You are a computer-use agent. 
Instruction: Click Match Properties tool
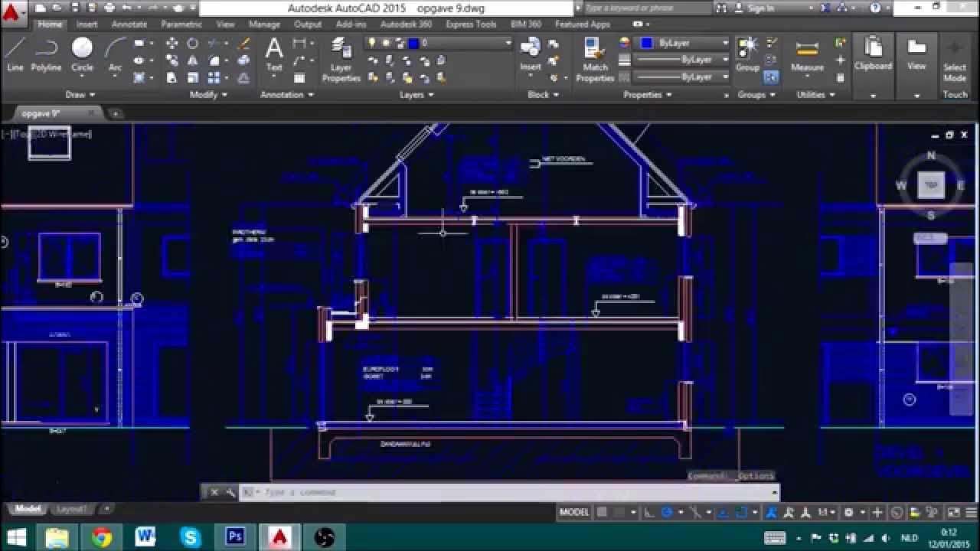pos(595,61)
